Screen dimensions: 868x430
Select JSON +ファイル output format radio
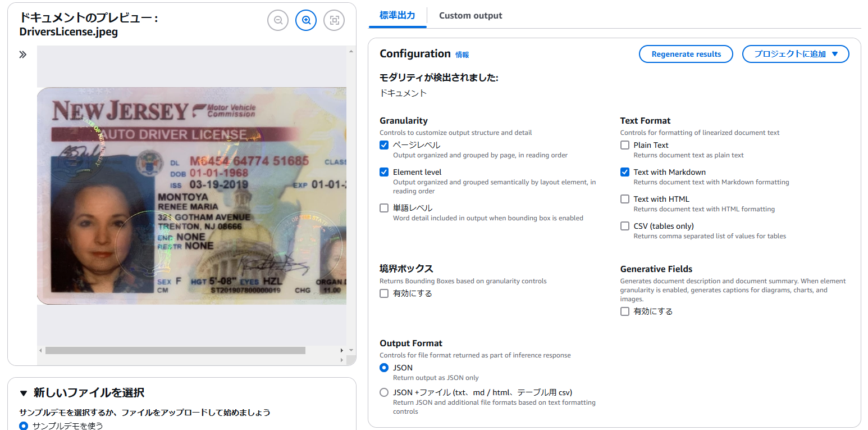point(384,392)
